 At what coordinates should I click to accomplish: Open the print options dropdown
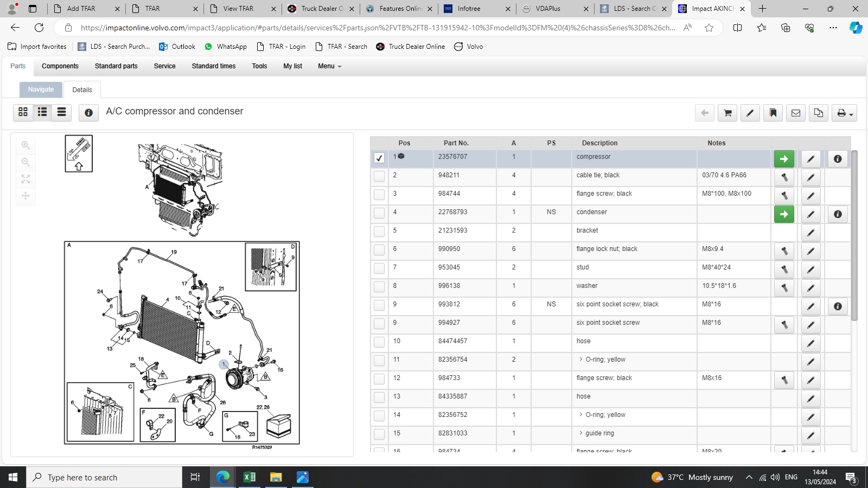[x=844, y=113]
